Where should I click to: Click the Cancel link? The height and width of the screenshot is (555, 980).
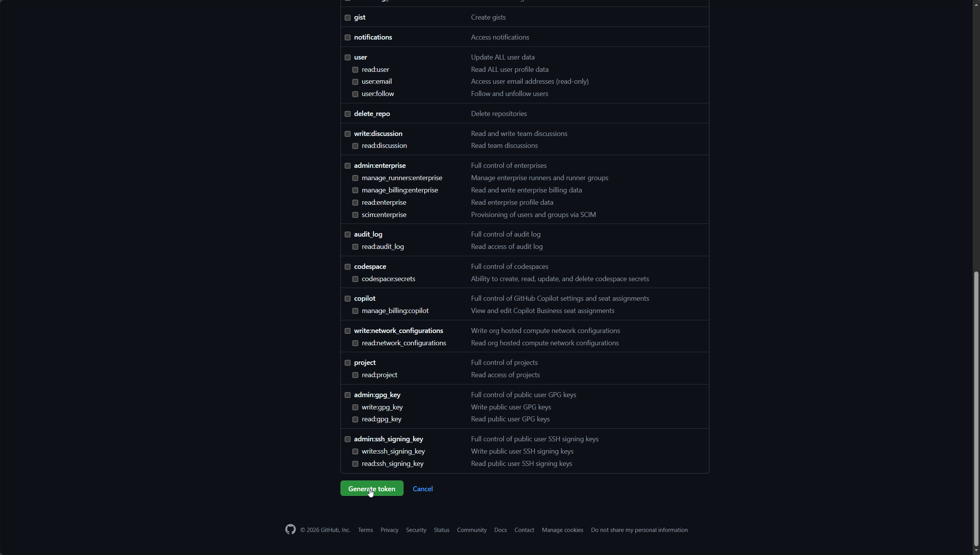pos(422,489)
